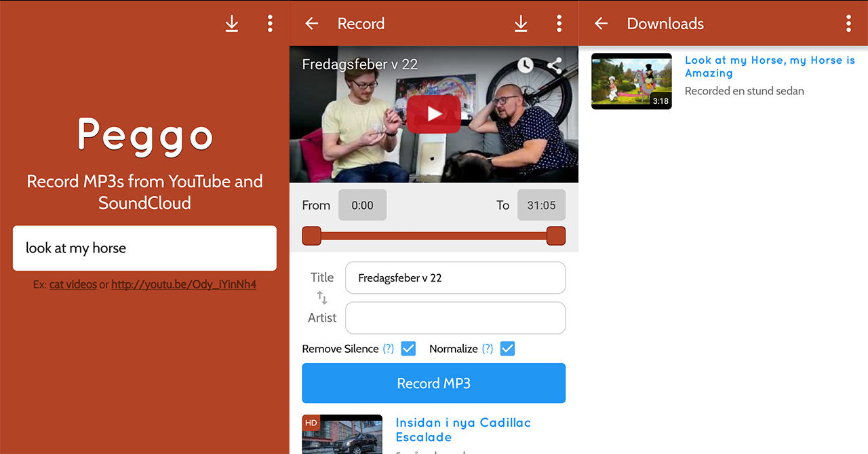Click the middle of the trim slider track
This screenshot has width=868, height=454.
[x=434, y=236]
